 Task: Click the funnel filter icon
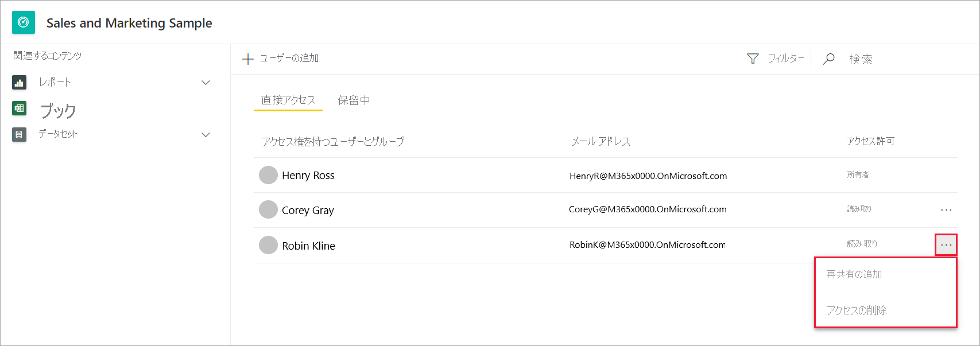[753, 59]
